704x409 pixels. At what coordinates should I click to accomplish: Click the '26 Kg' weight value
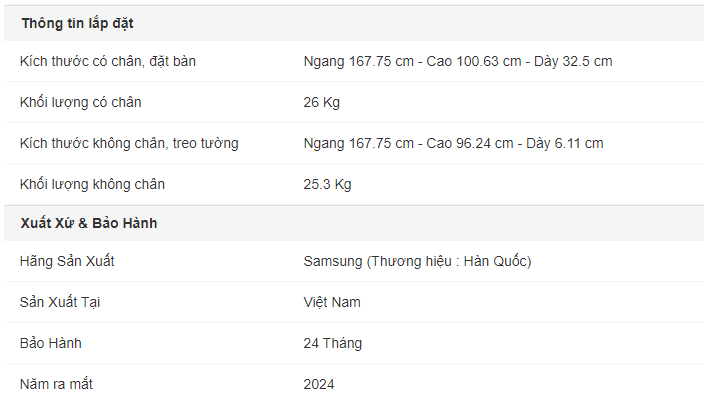(x=321, y=102)
